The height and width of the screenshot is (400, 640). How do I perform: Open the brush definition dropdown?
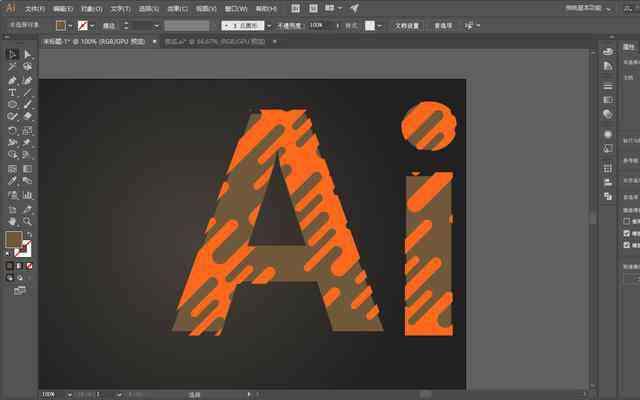point(269,26)
